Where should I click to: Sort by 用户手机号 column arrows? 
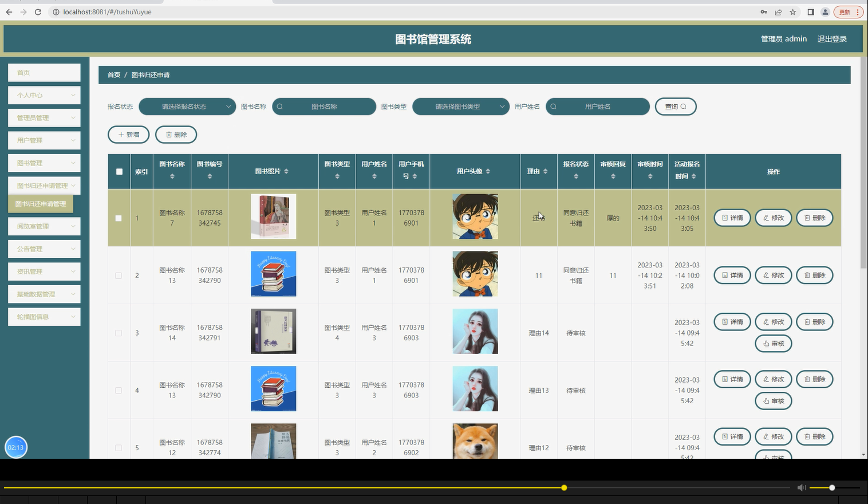pyautogui.click(x=415, y=176)
